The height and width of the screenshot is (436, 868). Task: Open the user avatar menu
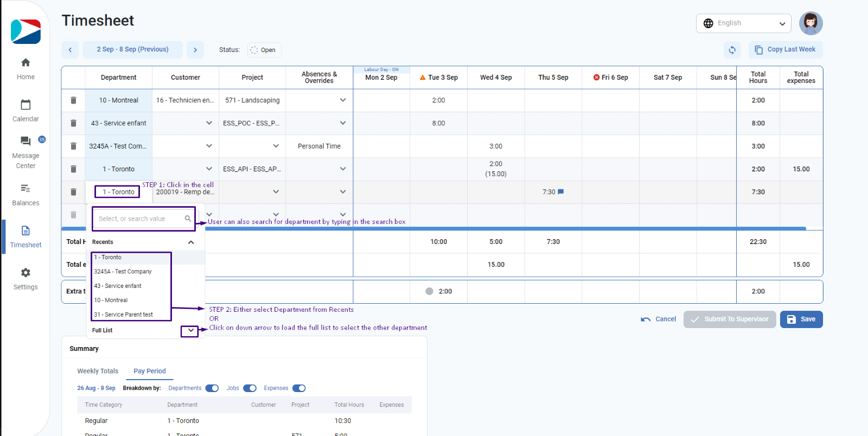pyautogui.click(x=810, y=23)
